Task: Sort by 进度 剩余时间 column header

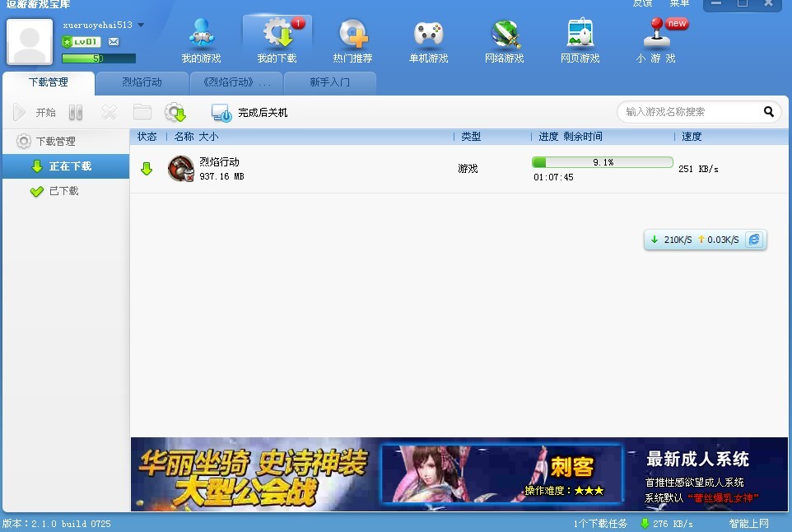Action: click(571, 137)
